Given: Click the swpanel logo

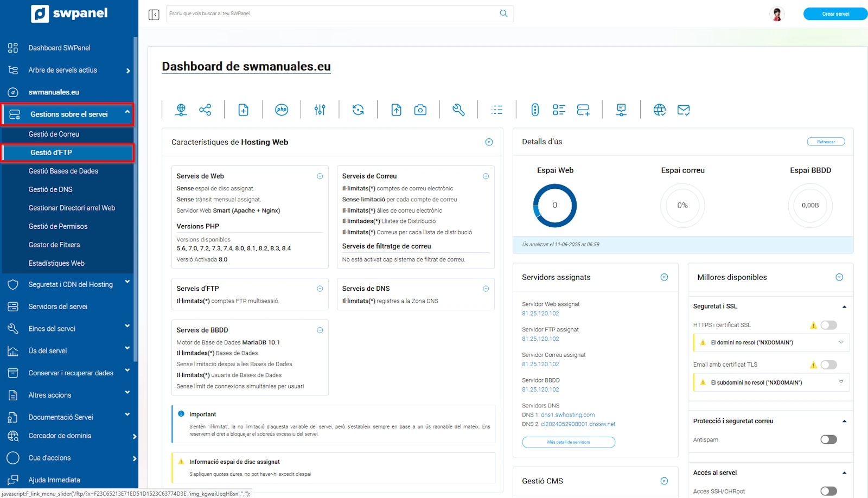Looking at the screenshot, I should tap(69, 14).
